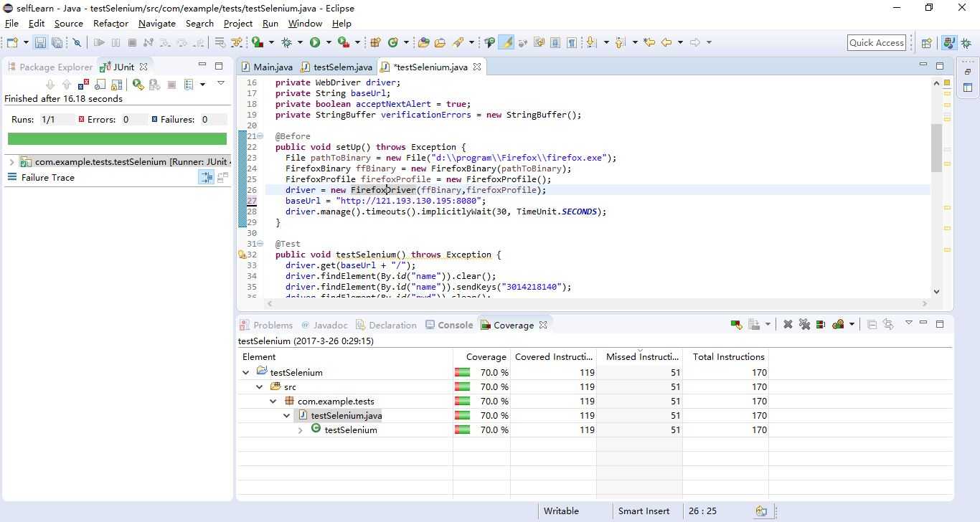Click the Open Task folder icon

click(440, 42)
